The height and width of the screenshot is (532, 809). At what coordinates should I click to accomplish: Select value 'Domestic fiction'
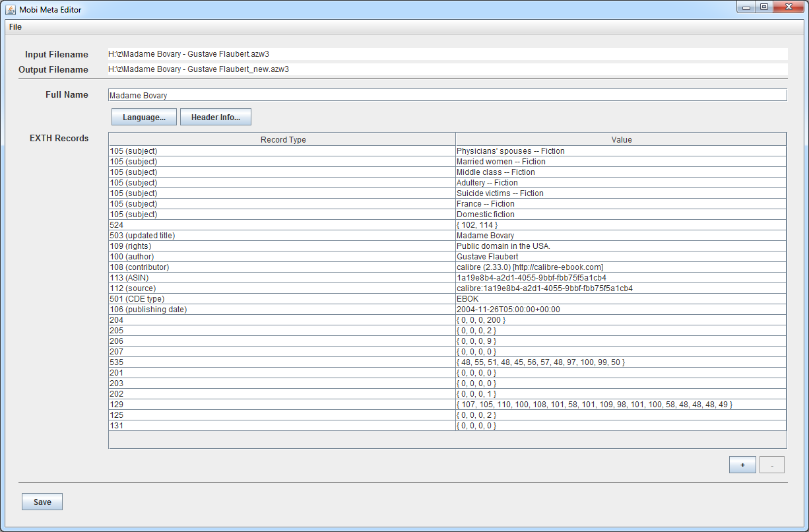(621, 215)
